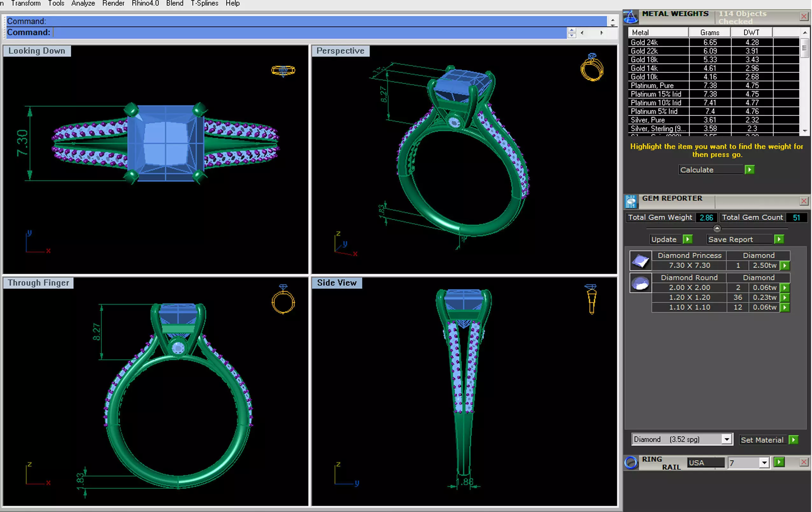Collapse Gem Reporter summary with the round expander

717,228
